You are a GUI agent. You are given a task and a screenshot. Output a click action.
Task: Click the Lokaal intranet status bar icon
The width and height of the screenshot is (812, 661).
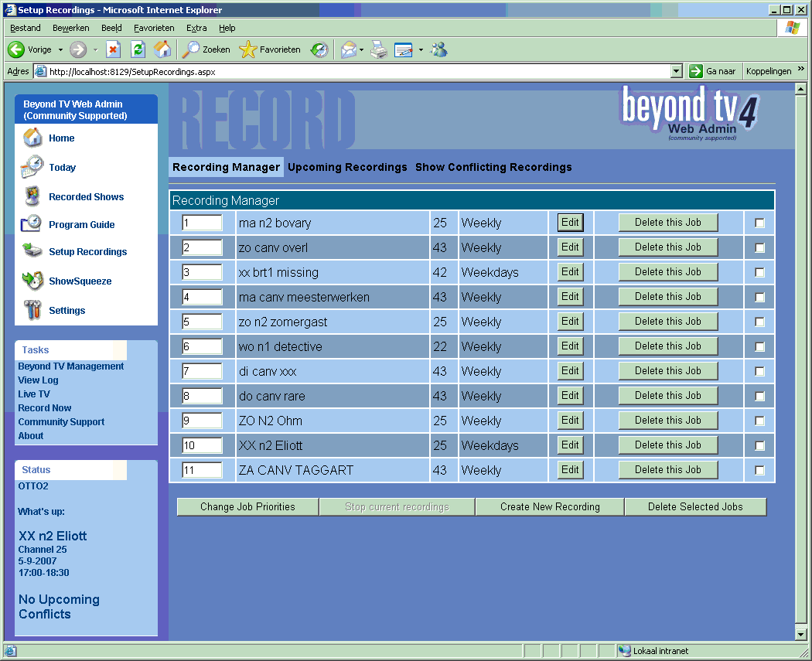pyautogui.click(x=625, y=651)
